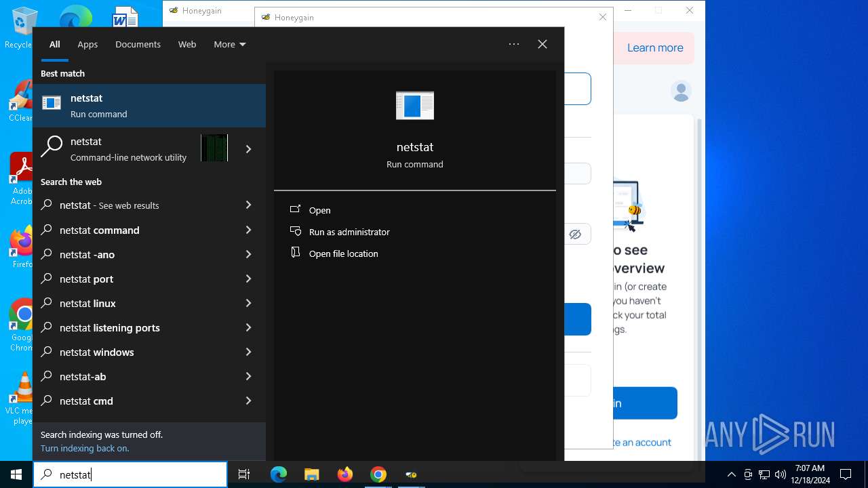
Task: Open the CCleaner desktop shortcut
Action: pos(20,102)
